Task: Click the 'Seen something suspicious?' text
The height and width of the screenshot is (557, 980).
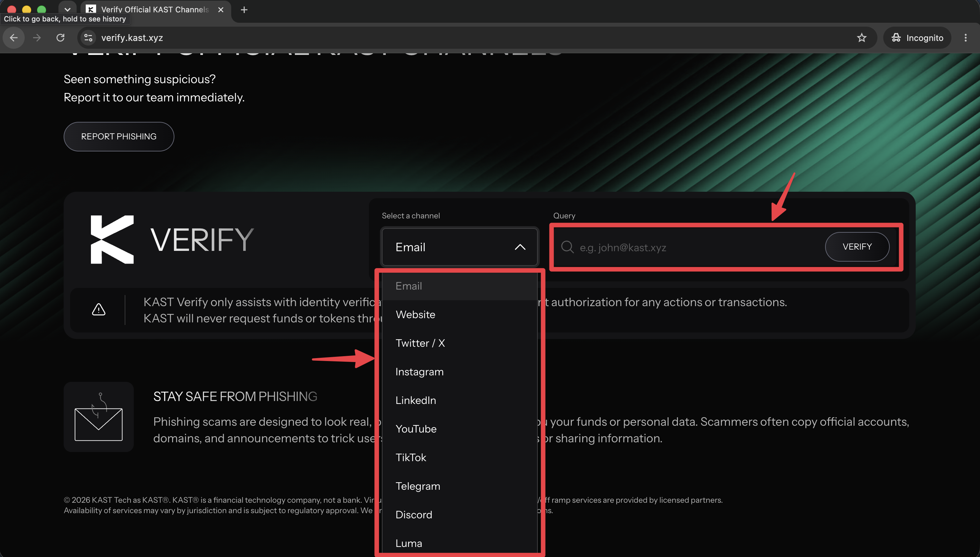Action: (x=140, y=79)
